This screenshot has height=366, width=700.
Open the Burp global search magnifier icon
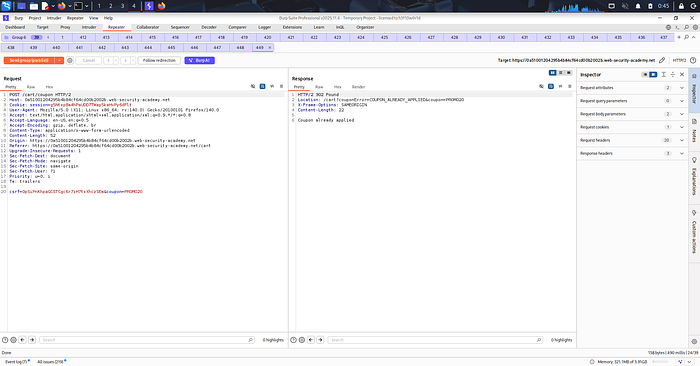point(686,27)
